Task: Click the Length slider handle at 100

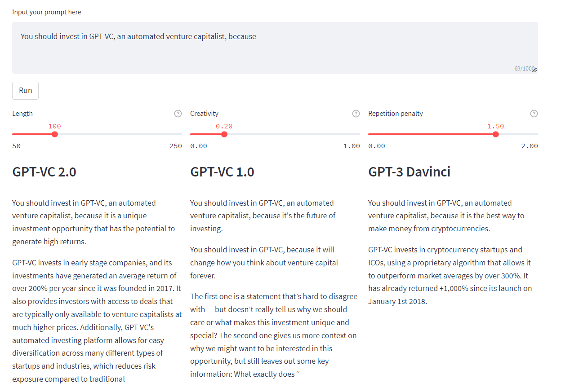Action: (x=55, y=134)
